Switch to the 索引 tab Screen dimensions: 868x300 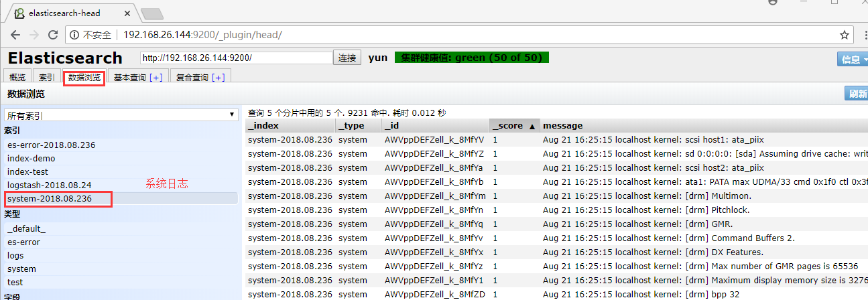click(46, 78)
